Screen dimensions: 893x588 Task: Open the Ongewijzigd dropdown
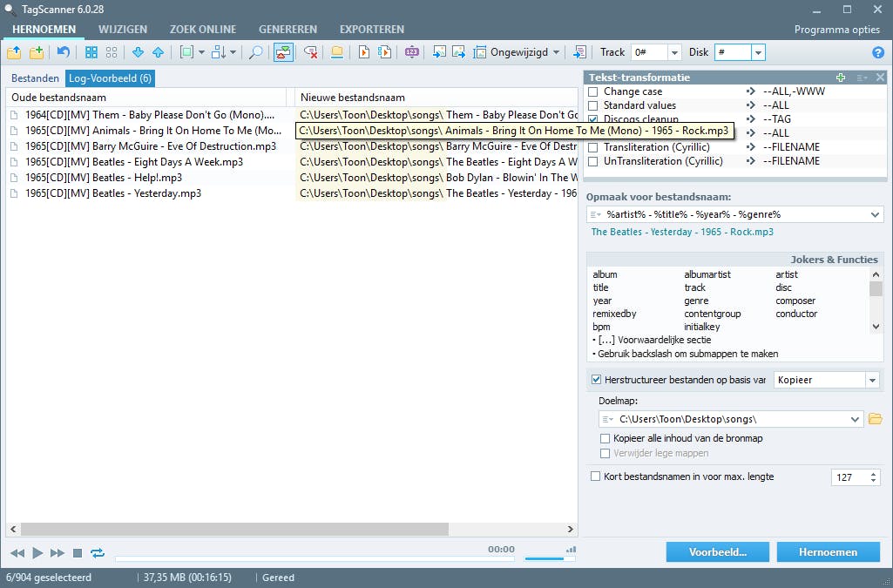pyautogui.click(x=557, y=52)
